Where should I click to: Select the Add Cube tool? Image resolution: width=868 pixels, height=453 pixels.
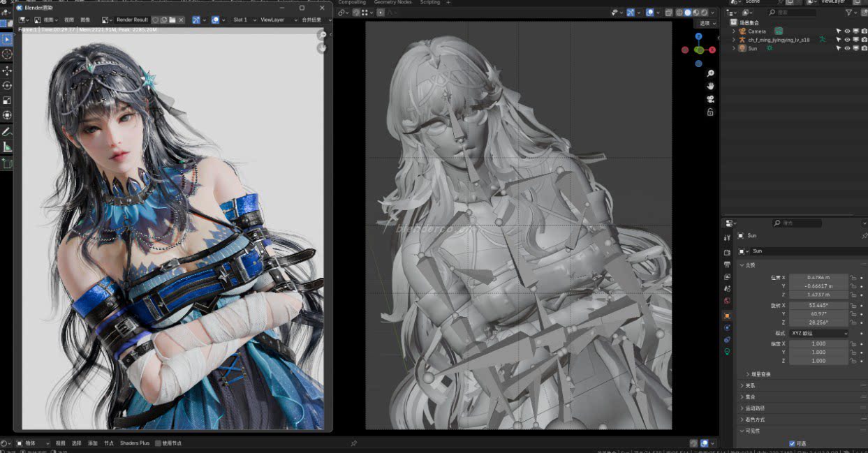point(6,163)
